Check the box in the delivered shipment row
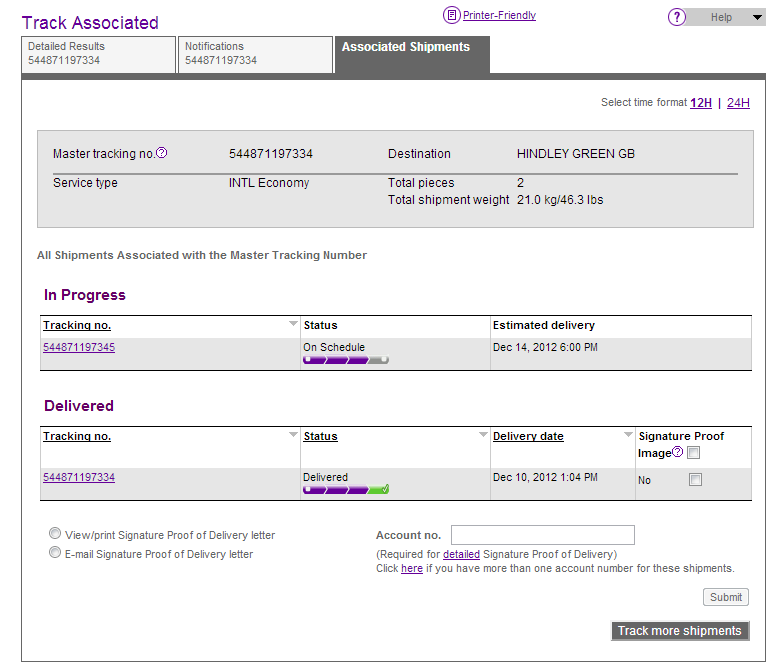This screenshot has height=667, width=773. 695,480
